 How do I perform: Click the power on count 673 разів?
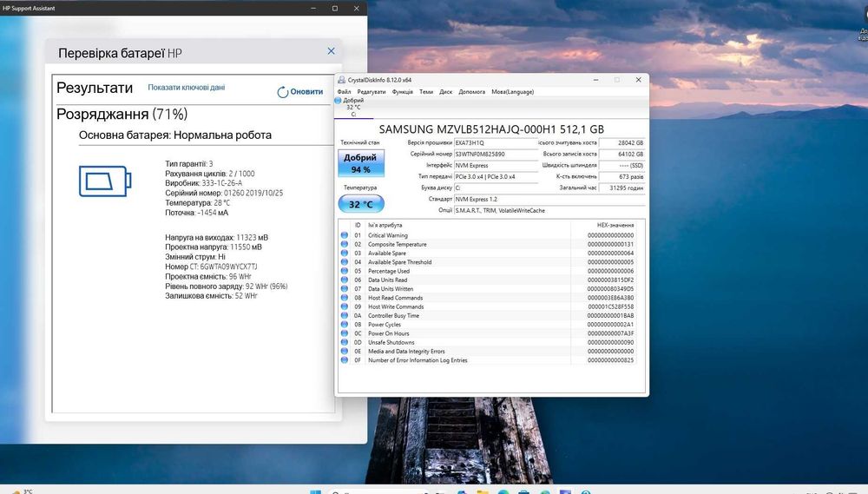click(x=622, y=176)
